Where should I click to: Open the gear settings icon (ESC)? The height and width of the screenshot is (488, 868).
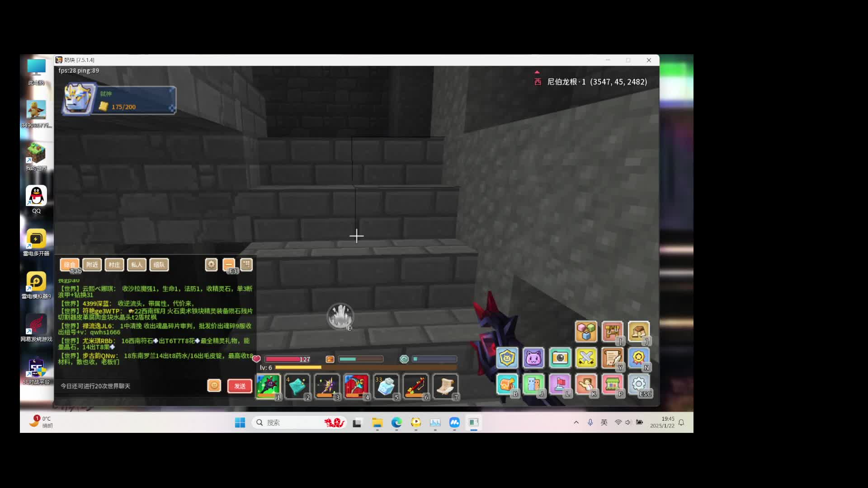638,385
